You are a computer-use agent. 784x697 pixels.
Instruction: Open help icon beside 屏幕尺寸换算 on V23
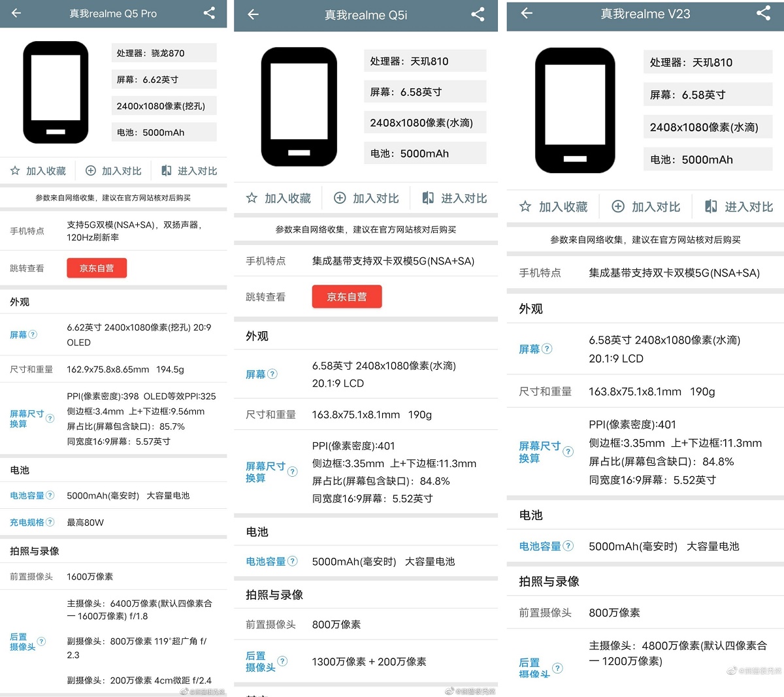(x=568, y=451)
